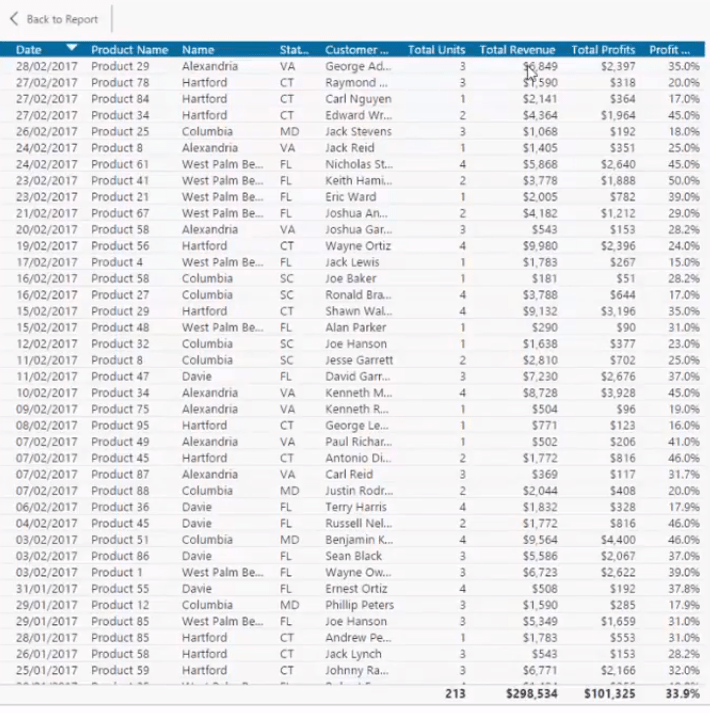The width and height of the screenshot is (710, 713).
Task: Select the Product 25 cell
Action: click(x=120, y=132)
